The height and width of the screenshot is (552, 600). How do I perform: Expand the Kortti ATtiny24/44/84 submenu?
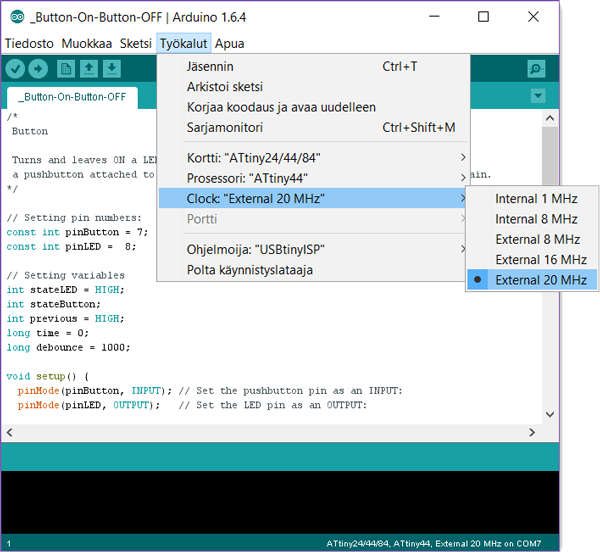pyautogui.click(x=313, y=158)
